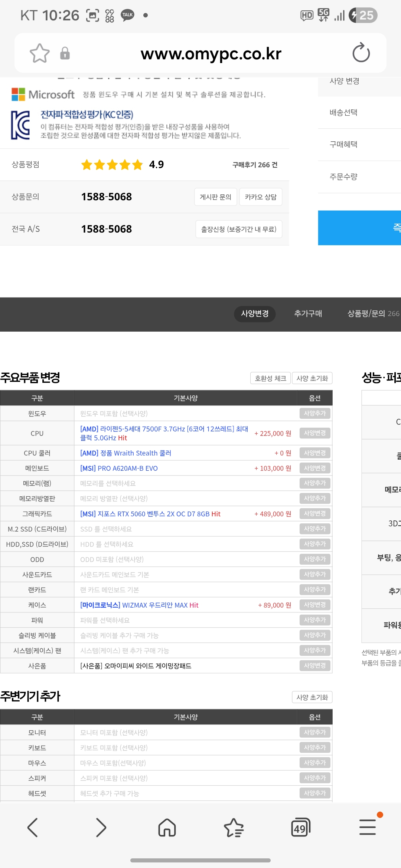Change option for CPU row
Image resolution: width=401 pixels, height=868 pixels.
point(315,433)
